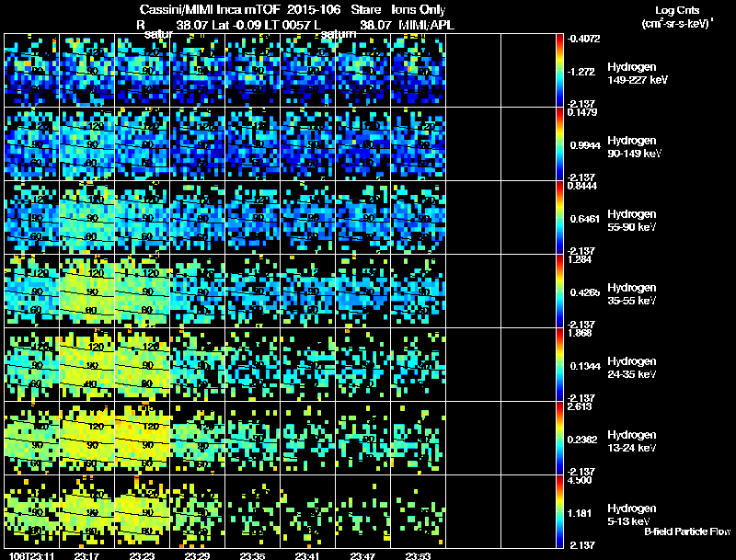The image size is (736, 560).
Task: Open the 5-13 keV panel at 23:23
Action: click(143, 511)
